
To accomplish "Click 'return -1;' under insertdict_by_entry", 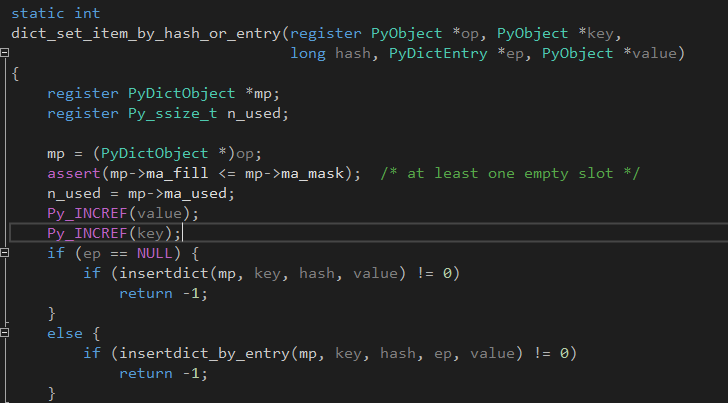I will tap(163, 374).
